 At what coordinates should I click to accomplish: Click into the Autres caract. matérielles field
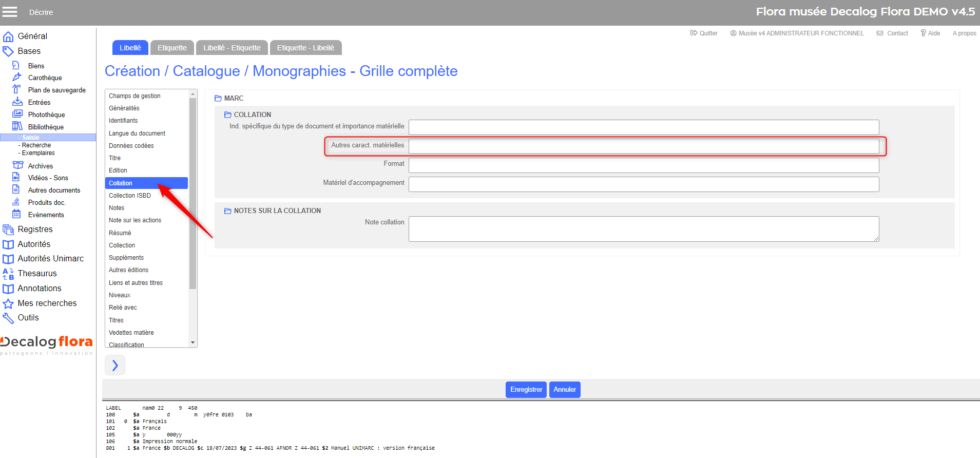644,146
